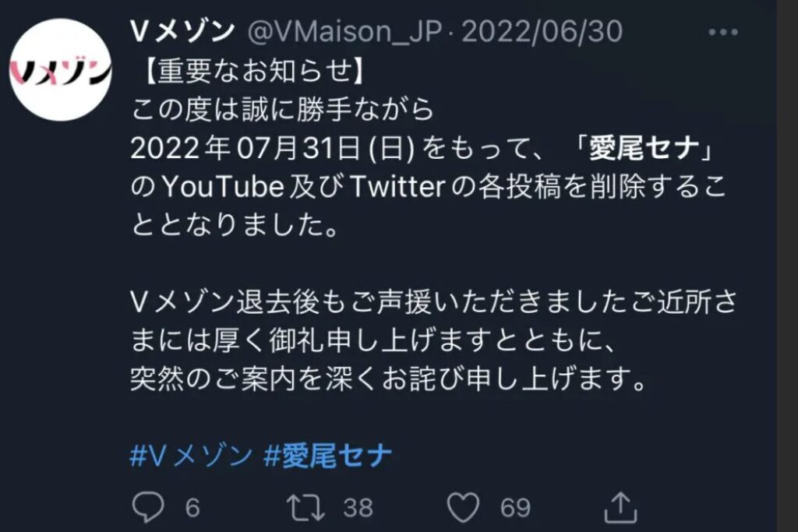Click the word YouTube in the tweet
798x532 pixels.
pos(223,187)
